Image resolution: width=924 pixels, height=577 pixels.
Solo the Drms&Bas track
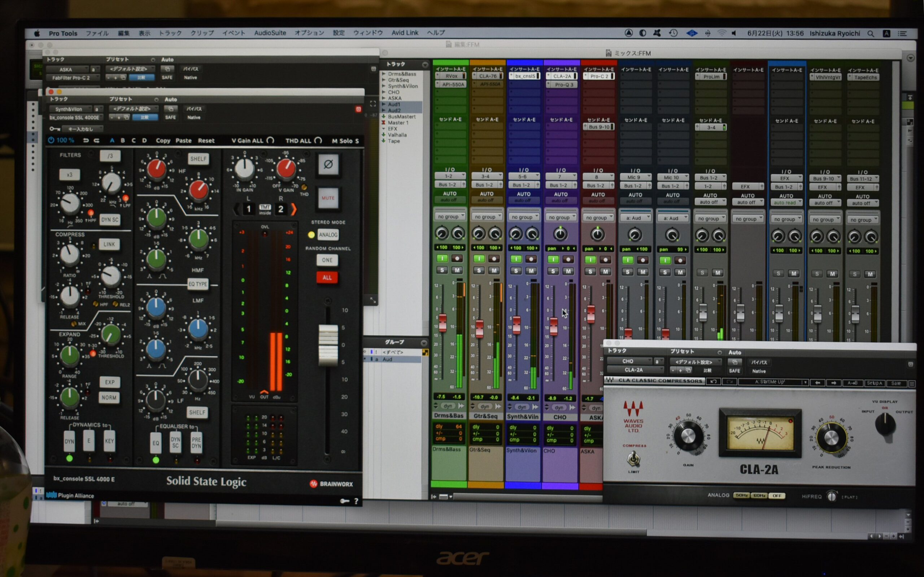(442, 270)
